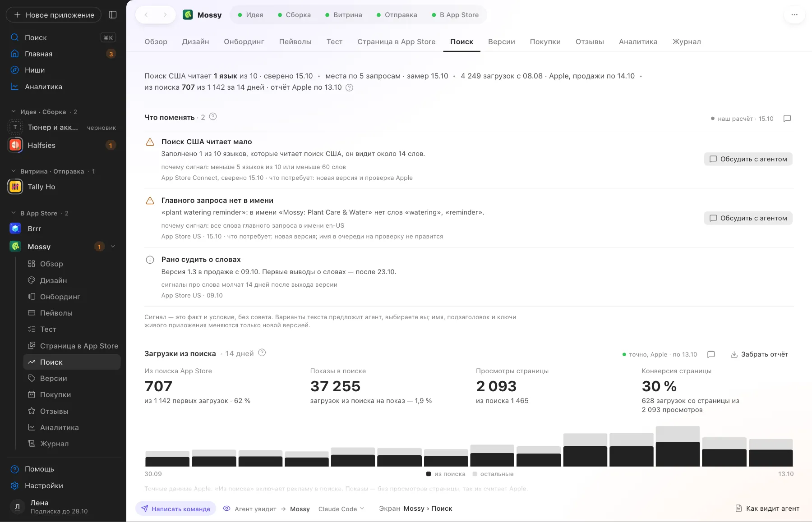Open the Аналитика tab in top bar

coord(638,41)
